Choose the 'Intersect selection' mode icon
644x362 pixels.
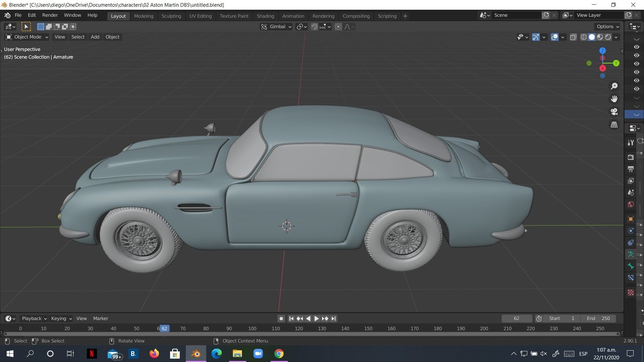[x=73, y=26]
